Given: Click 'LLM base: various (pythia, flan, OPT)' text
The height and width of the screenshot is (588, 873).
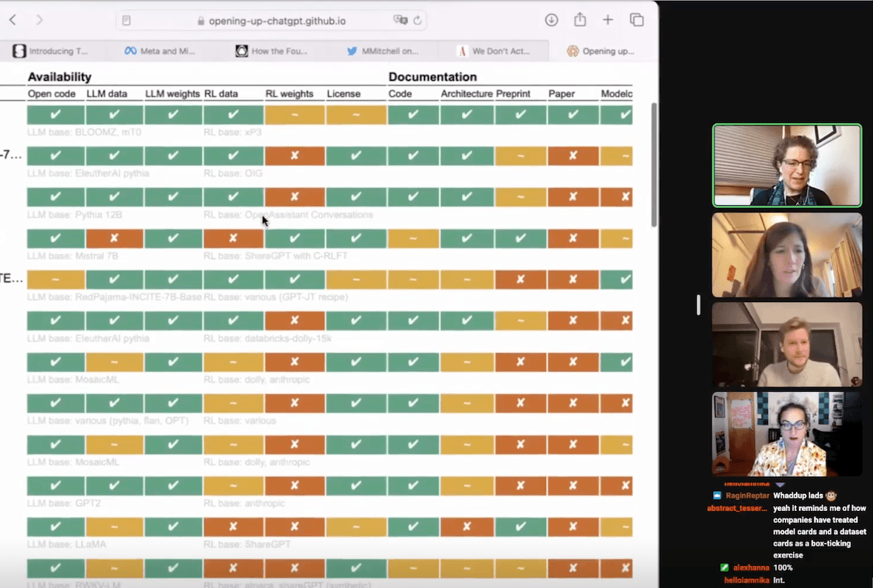Looking at the screenshot, I should pyautogui.click(x=108, y=421).
